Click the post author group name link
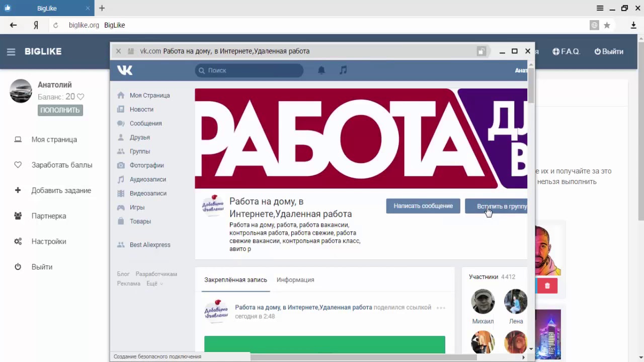This screenshot has height=362, width=644. (x=303, y=307)
